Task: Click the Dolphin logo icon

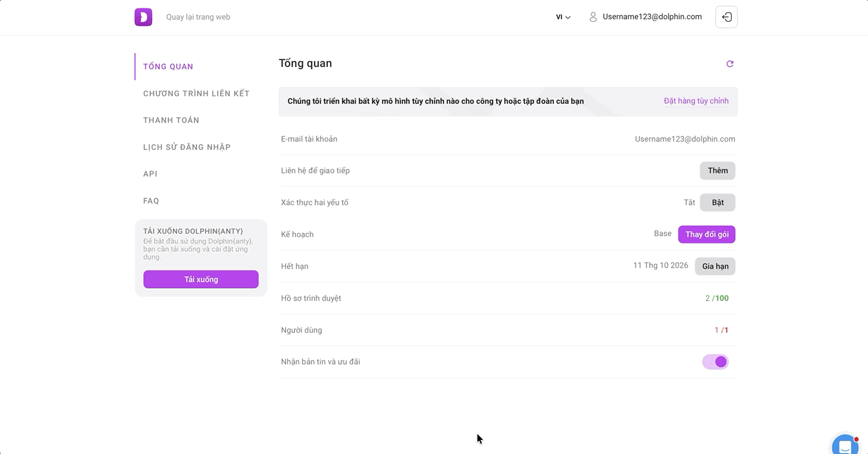Action: pos(143,17)
